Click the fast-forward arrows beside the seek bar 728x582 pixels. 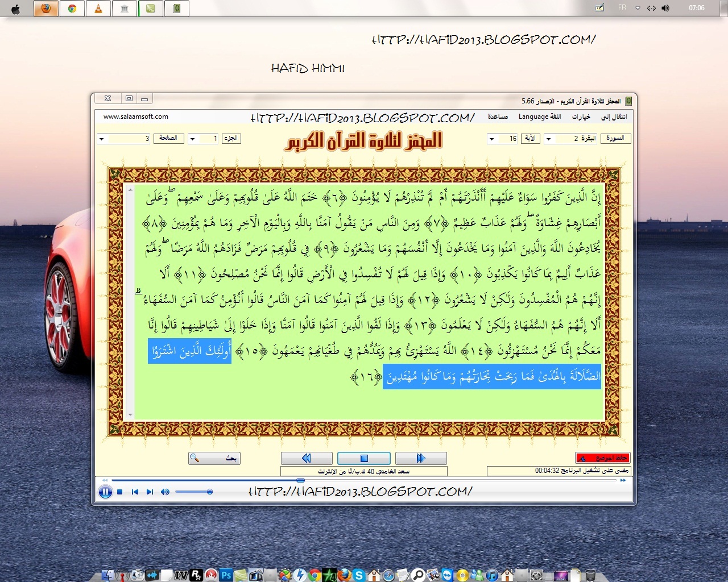[623, 480]
